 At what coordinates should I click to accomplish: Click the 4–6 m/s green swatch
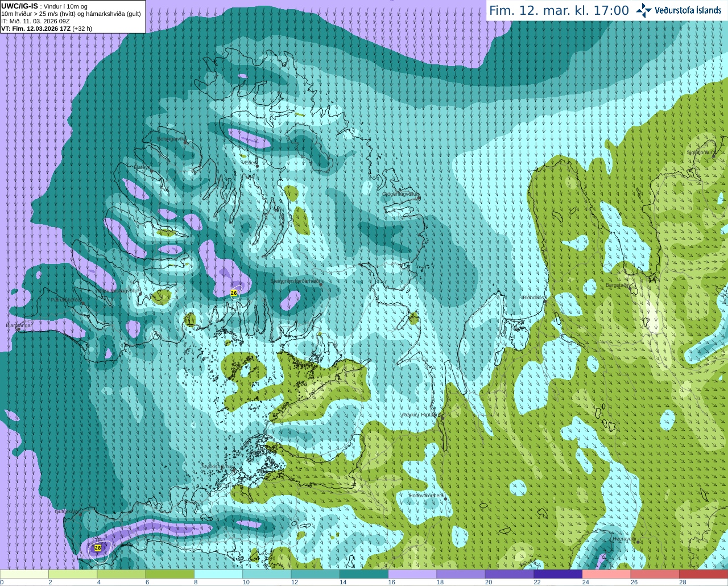[122, 574]
